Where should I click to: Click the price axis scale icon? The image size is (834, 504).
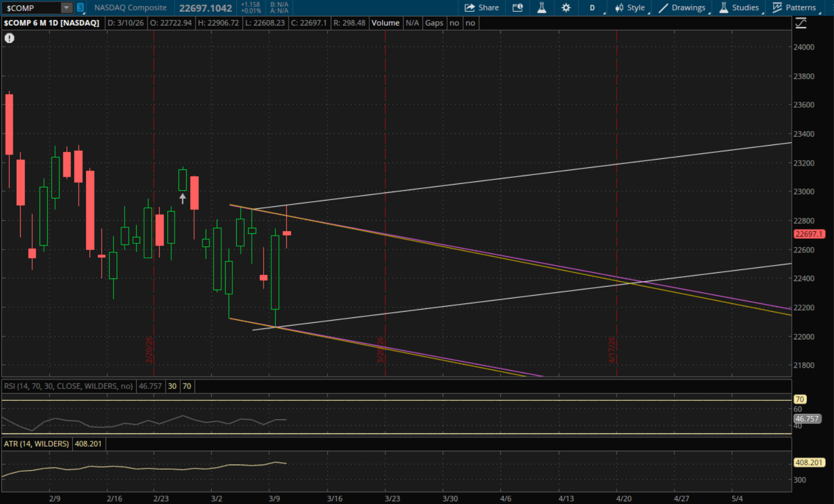point(801,23)
